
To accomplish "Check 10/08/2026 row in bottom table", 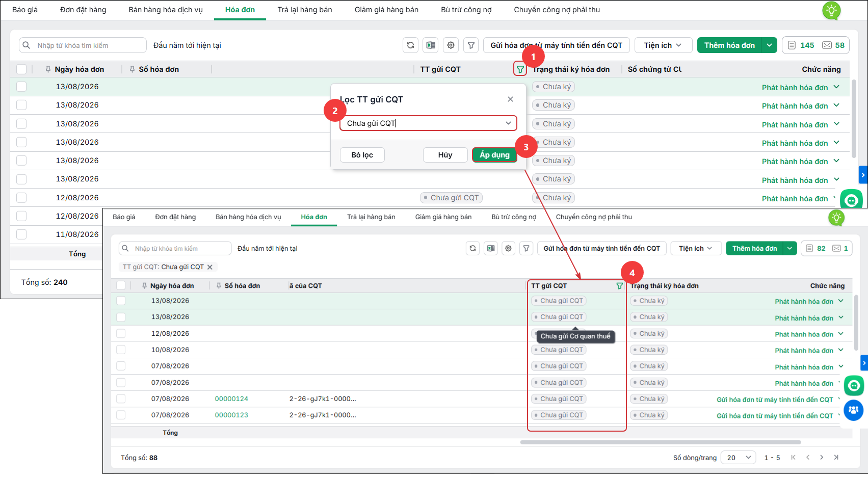I will coord(121,350).
